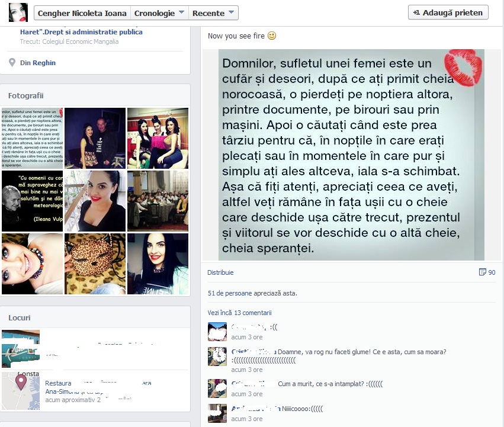
Task: Click the avatar beside the 'Niiiicoooo' comment
Action: point(217,413)
